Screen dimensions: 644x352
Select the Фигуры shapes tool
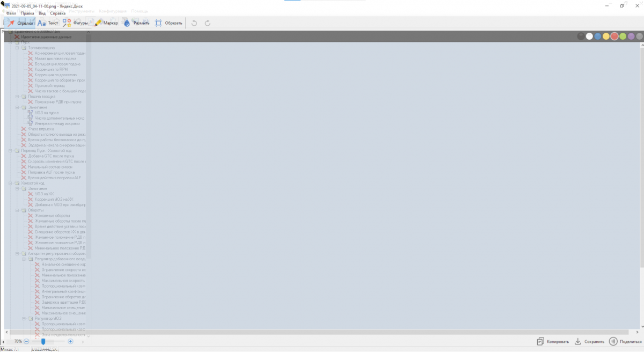[x=75, y=23]
